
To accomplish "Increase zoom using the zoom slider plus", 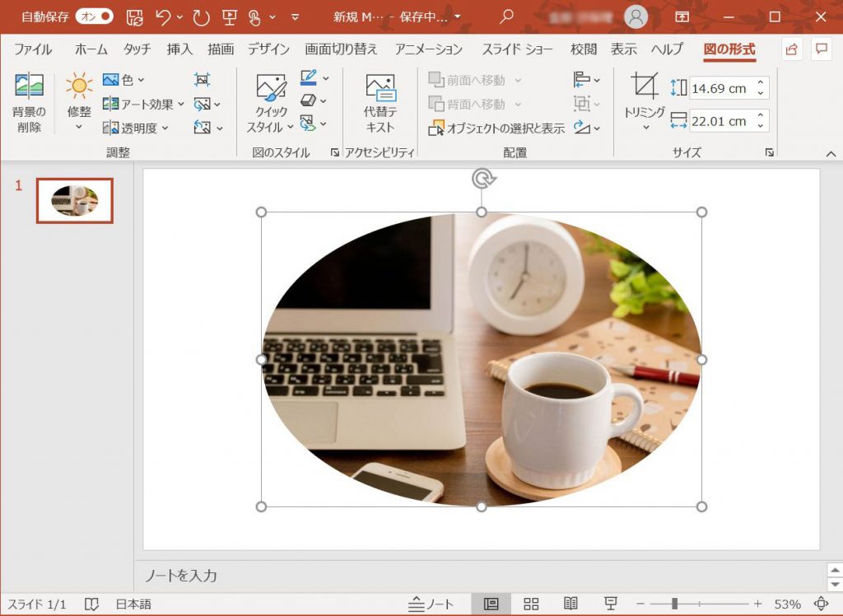I will (x=757, y=604).
